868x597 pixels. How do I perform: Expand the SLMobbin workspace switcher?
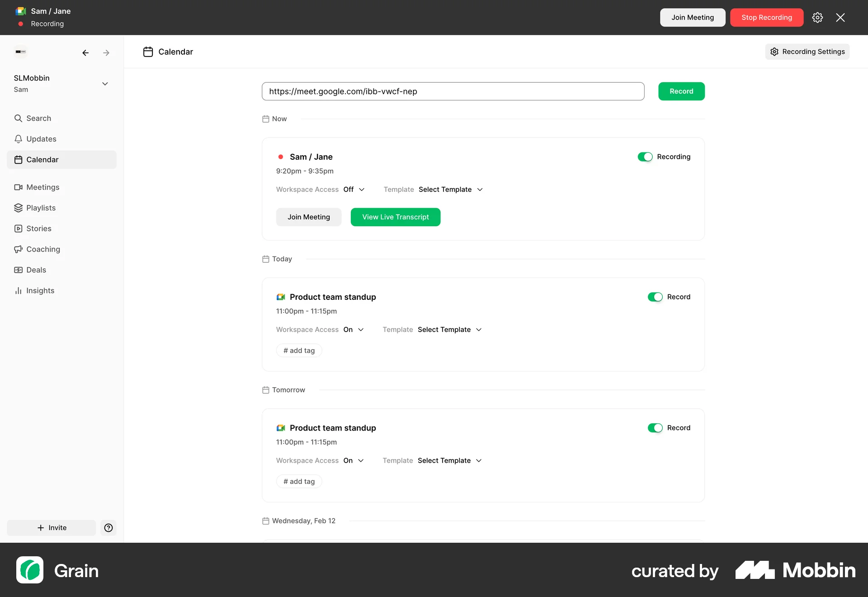[105, 84]
